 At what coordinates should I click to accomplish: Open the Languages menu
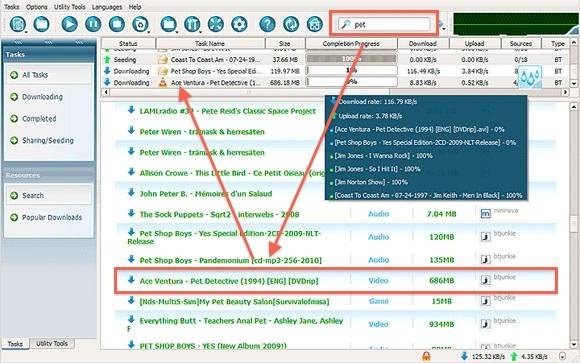tap(107, 7)
